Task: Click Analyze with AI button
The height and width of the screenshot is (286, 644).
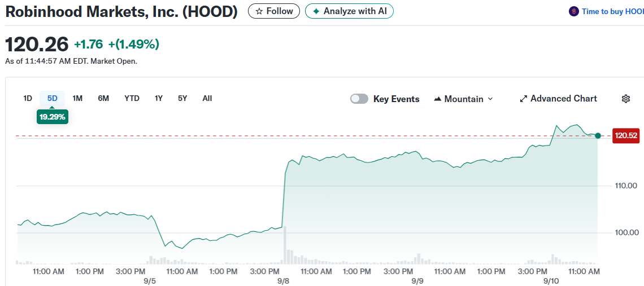Action: point(349,11)
